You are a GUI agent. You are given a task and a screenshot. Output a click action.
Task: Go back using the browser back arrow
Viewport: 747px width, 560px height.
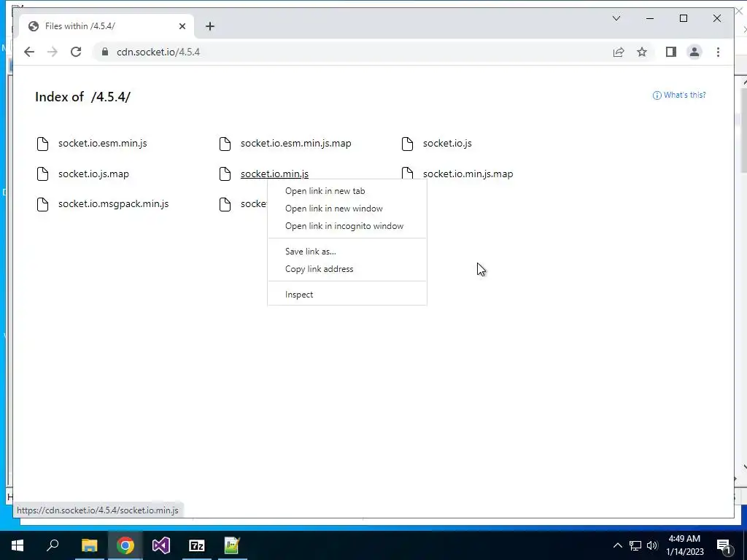29,52
